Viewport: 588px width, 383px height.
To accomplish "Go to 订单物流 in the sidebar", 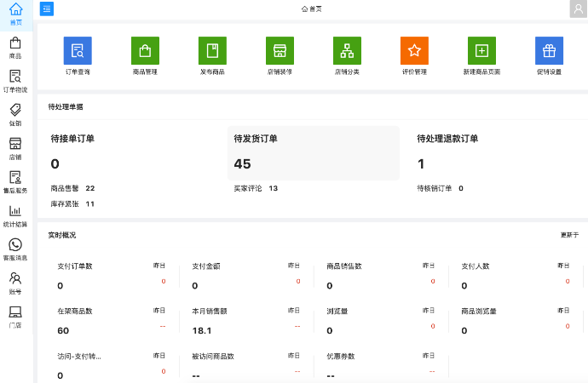I will [15, 82].
